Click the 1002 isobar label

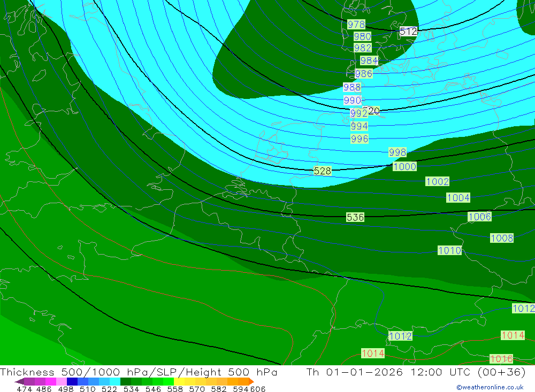click(x=438, y=181)
